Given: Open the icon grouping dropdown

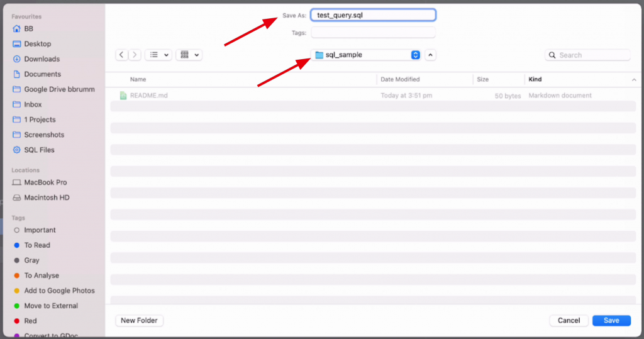Looking at the screenshot, I should point(189,55).
